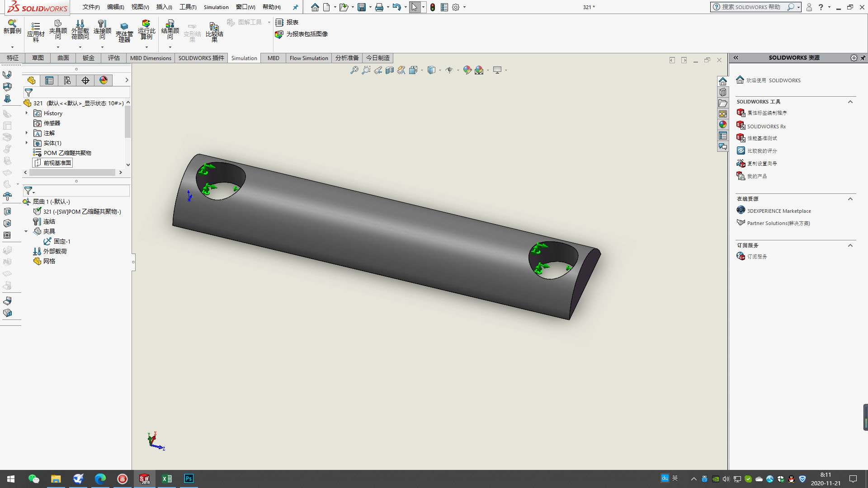Select the 传感器 (Sensors) tree item
This screenshot has height=488, width=868.
47,123
